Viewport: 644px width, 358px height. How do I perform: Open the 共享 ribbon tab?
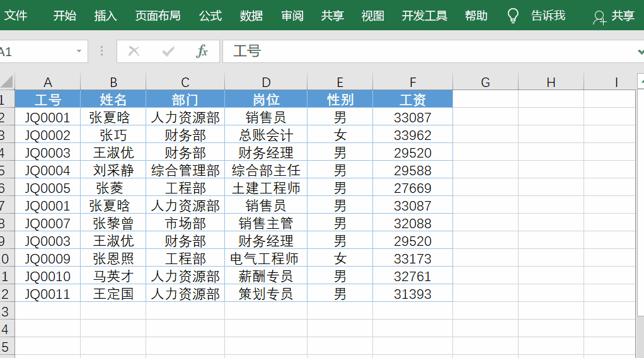click(333, 16)
